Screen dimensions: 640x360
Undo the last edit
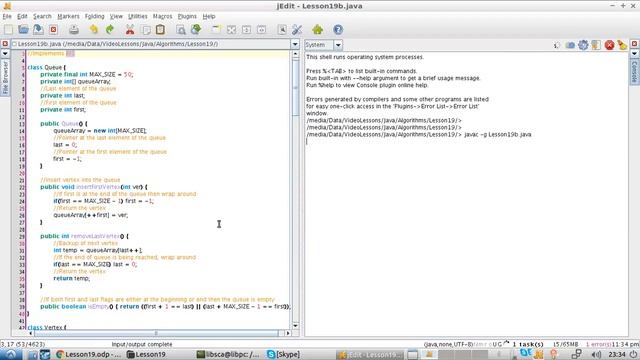(94, 30)
